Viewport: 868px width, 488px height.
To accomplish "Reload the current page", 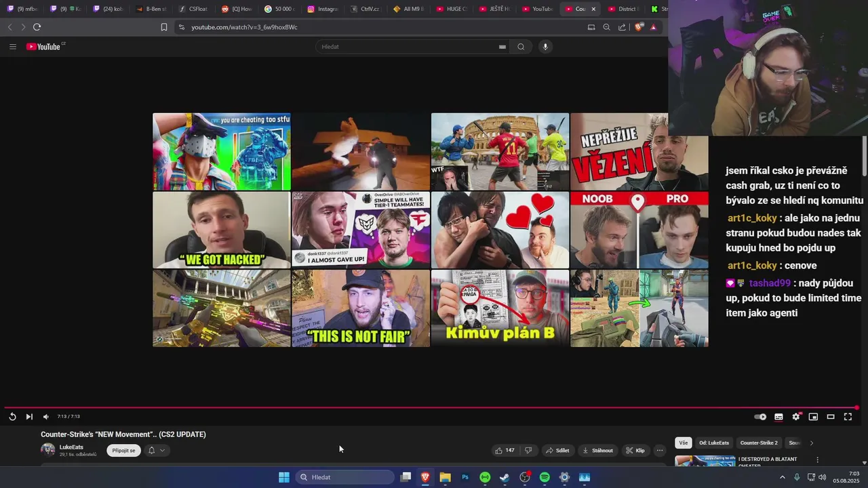I will (x=37, y=27).
